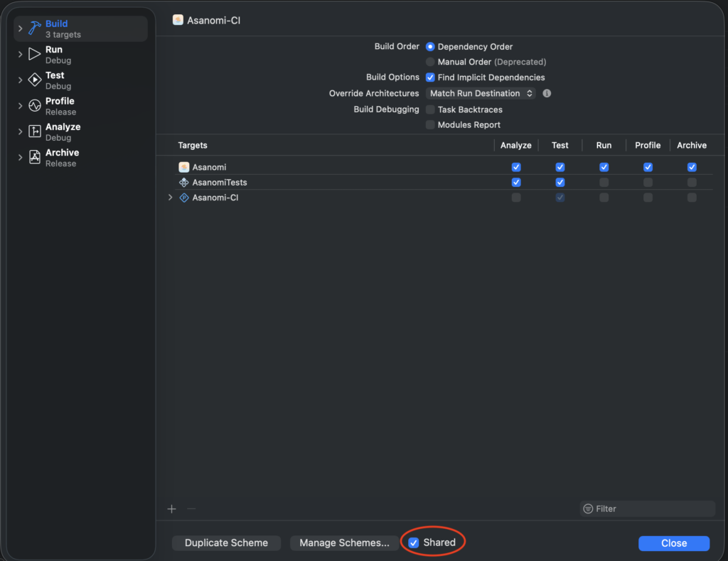This screenshot has width=728, height=561.
Task: Click the plus icon to add target
Action: coord(171,508)
